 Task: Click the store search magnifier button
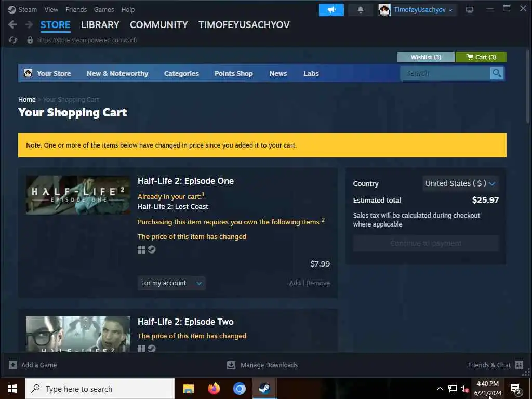497,73
